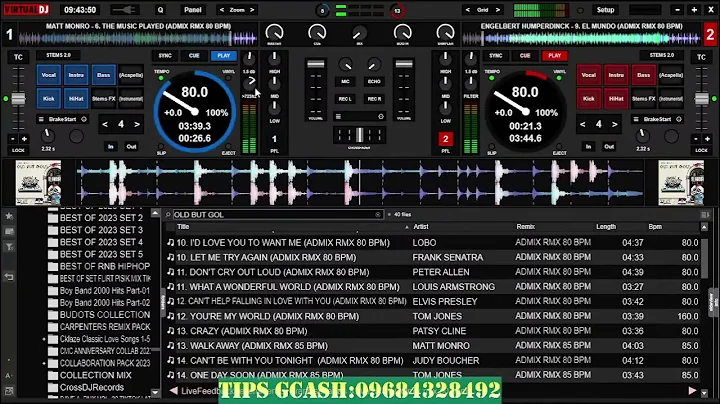Click REC L button in mixer
This screenshot has height=404, width=720.
pos(345,99)
